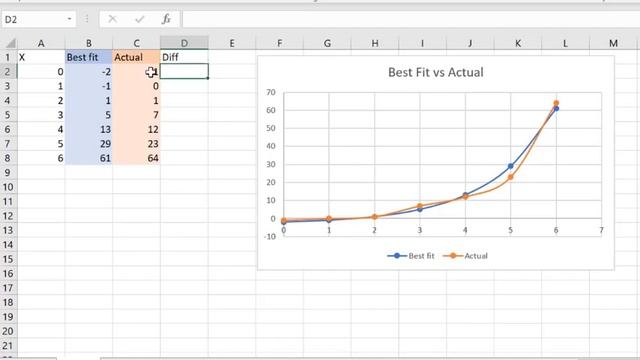Click the Actual value 64
Viewport: 640px width, 360px height.
(136, 158)
